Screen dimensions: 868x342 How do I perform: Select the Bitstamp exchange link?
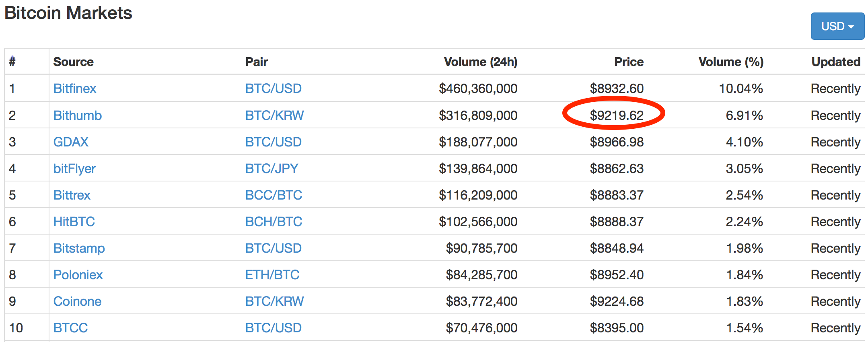coord(79,248)
